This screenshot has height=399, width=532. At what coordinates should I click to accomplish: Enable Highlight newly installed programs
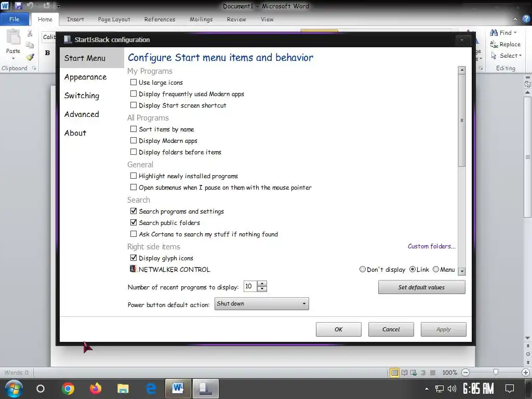tap(134, 176)
